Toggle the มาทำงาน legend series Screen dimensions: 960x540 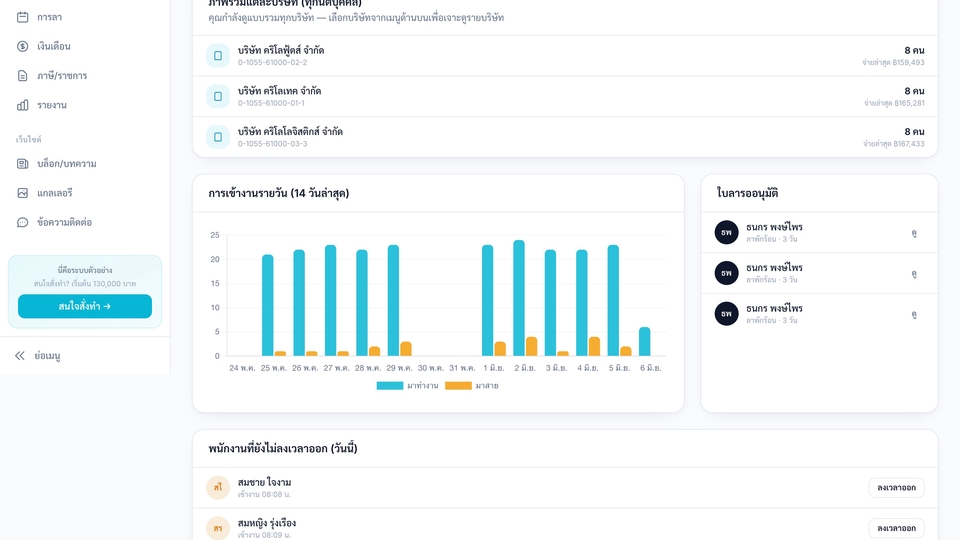[x=407, y=386]
